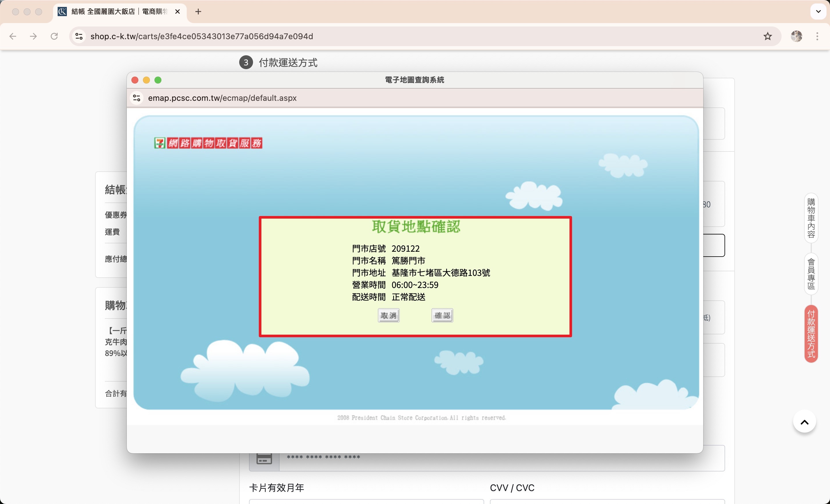The width and height of the screenshot is (830, 504).
Task: Click 付款運送方式 step 3 heading
Action: (288, 62)
